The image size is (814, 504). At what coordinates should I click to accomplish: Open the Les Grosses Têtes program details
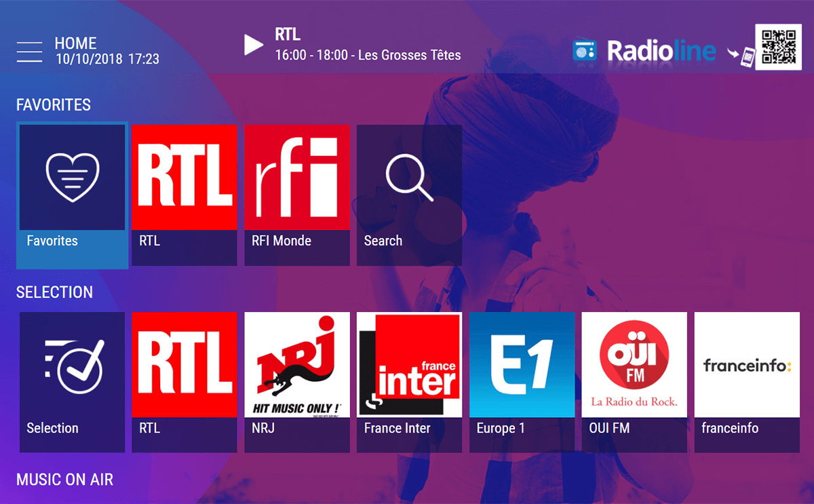pos(369,55)
